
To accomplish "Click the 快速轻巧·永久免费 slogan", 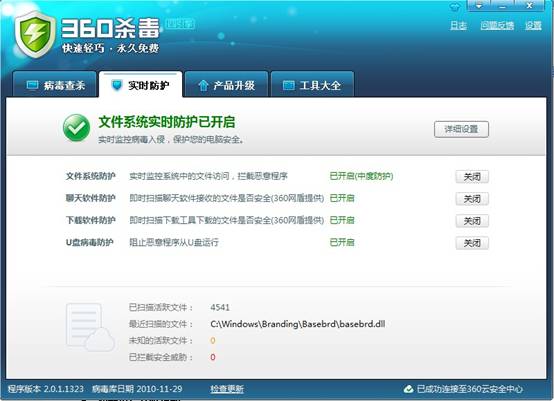I will 111,48.
